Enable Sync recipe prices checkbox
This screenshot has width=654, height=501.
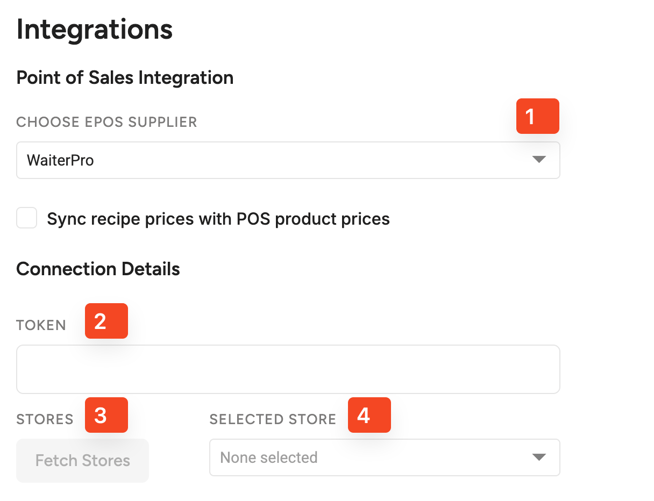coord(27,218)
